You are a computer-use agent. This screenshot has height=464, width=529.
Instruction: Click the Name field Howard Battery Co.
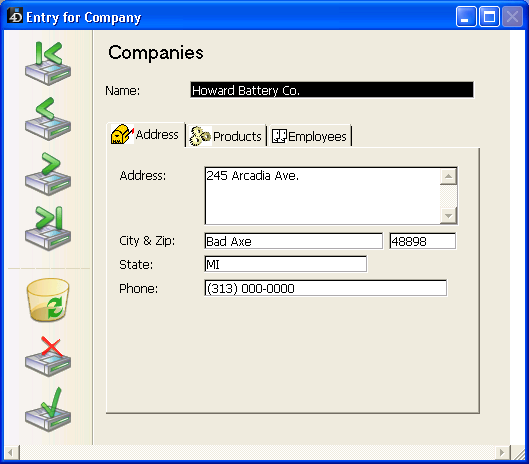point(332,90)
